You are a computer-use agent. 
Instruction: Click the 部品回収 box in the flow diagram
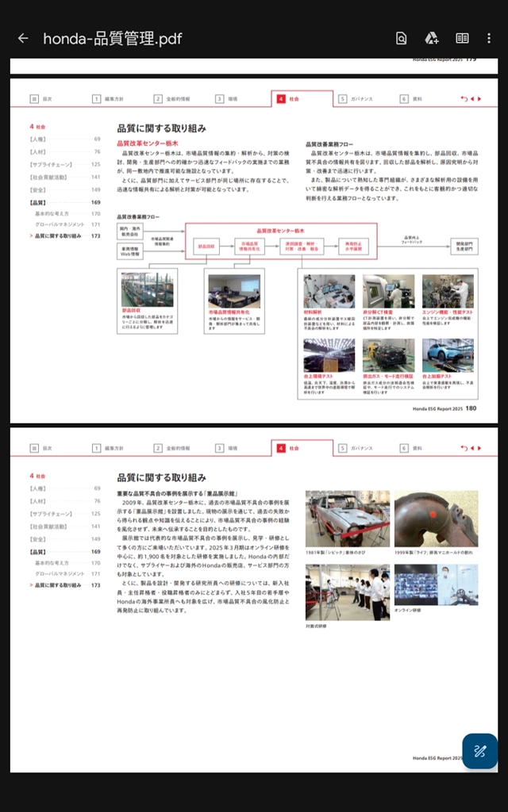206,247
